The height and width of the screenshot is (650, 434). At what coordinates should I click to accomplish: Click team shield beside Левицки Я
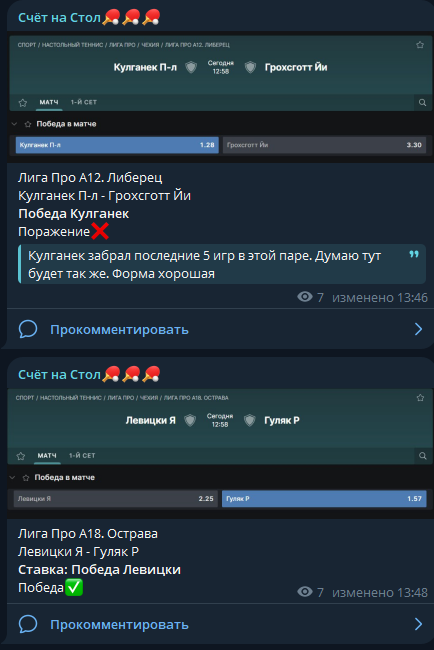(190, 420)
